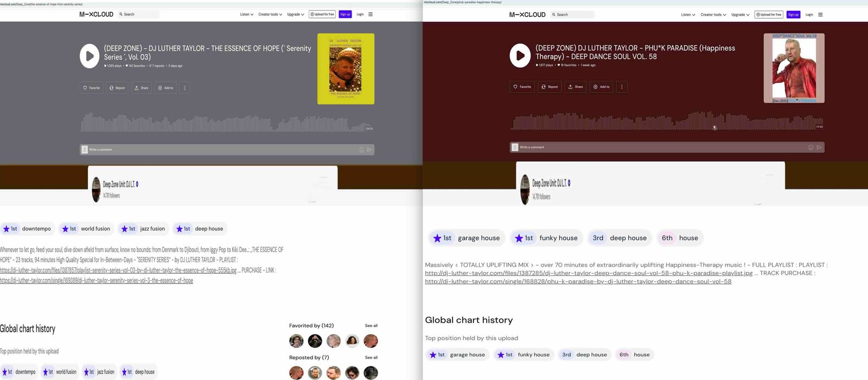Image resolution: width=868 pixels, height=380 pixels.
Task: Open more options (three dots) on Phu*k Paradise
Action: coord(622,87)
